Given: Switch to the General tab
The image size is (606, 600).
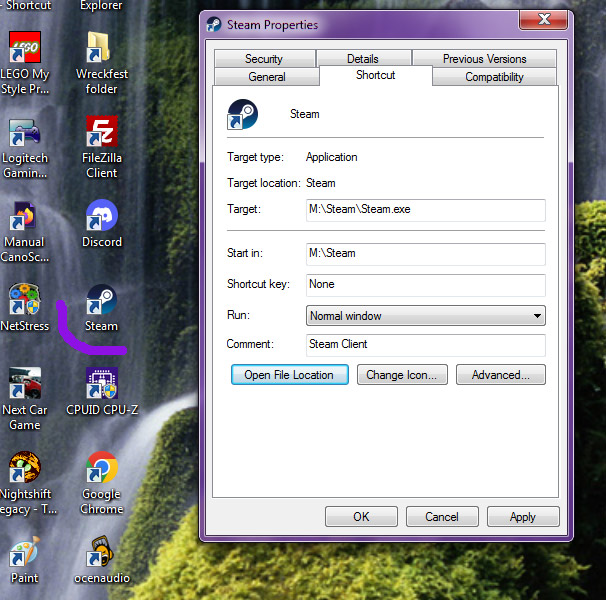Looking at the screenshot, I should click(267, 77).
